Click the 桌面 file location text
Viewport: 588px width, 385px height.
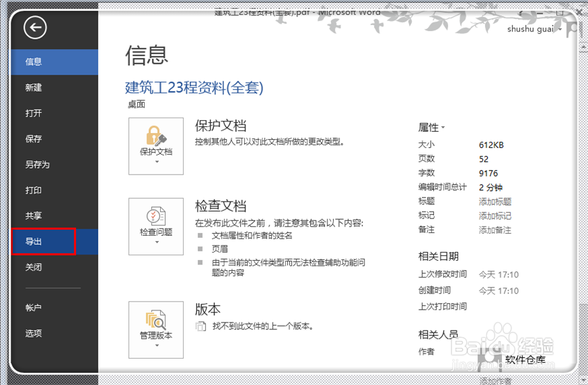click(x=137, y=105)
